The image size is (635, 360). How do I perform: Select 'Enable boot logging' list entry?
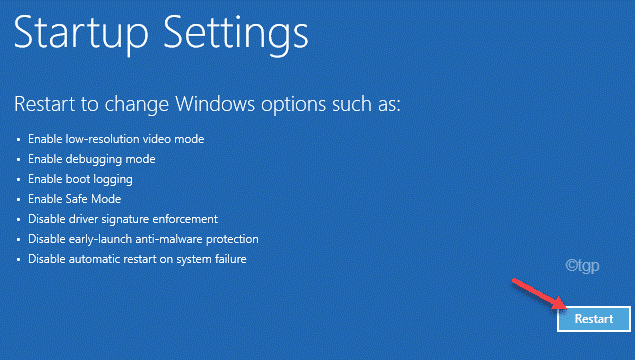pyautogui.click(x=80, y=179)
